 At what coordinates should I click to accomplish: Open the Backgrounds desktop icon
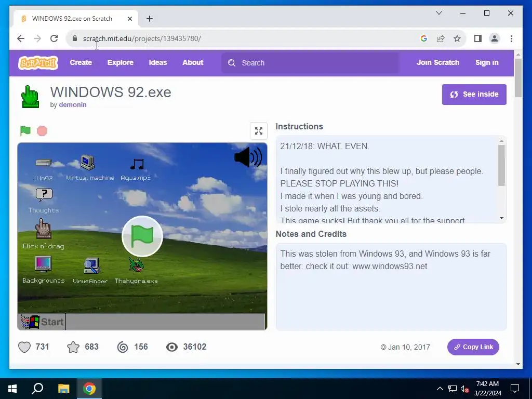43,270
